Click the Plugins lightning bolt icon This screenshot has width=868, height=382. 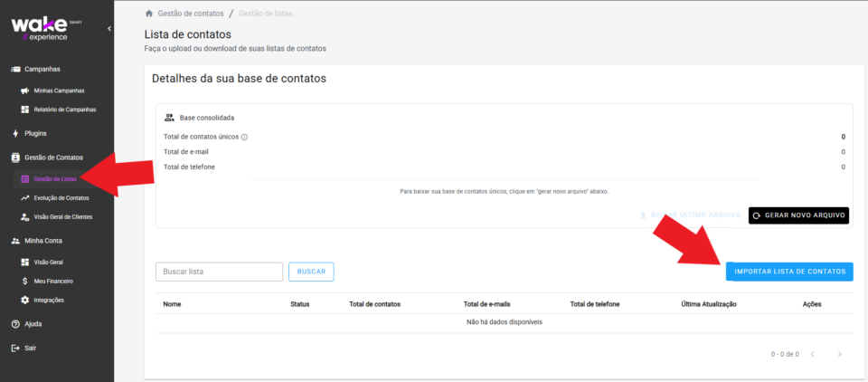15,133
